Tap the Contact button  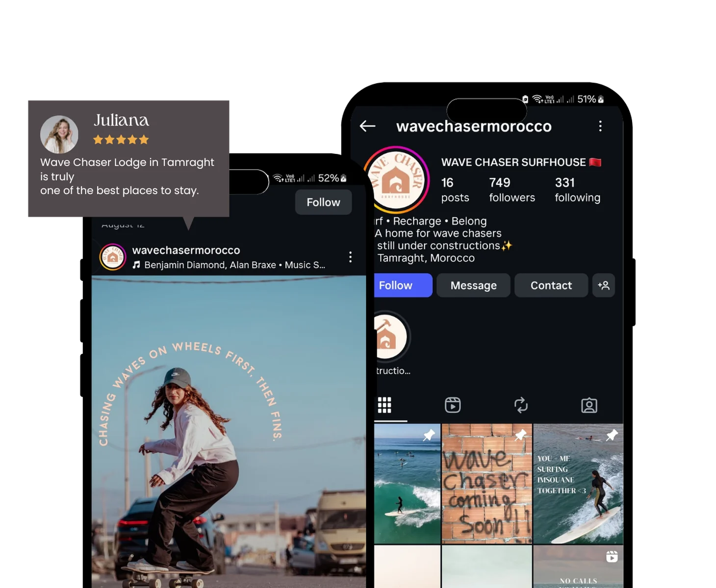[x=551, y=285]
